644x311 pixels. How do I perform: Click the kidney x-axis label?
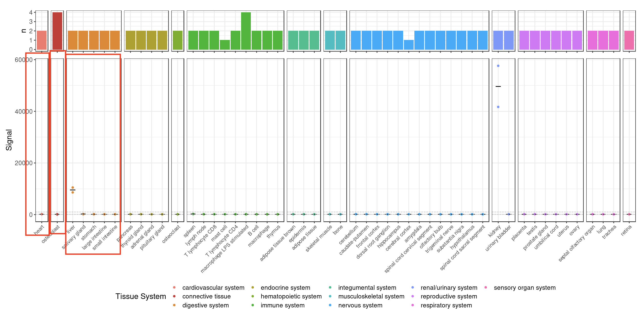(495, 231)
